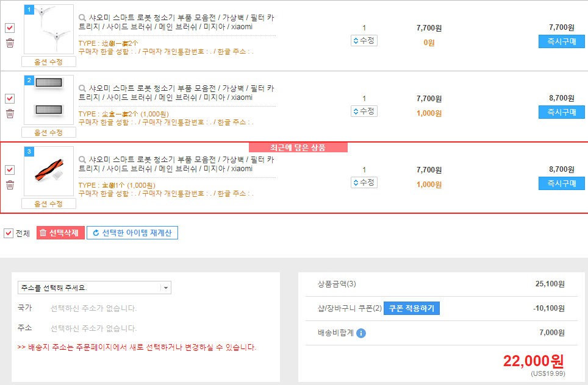Delete the second cart item via trash icon

coord(10,113)
